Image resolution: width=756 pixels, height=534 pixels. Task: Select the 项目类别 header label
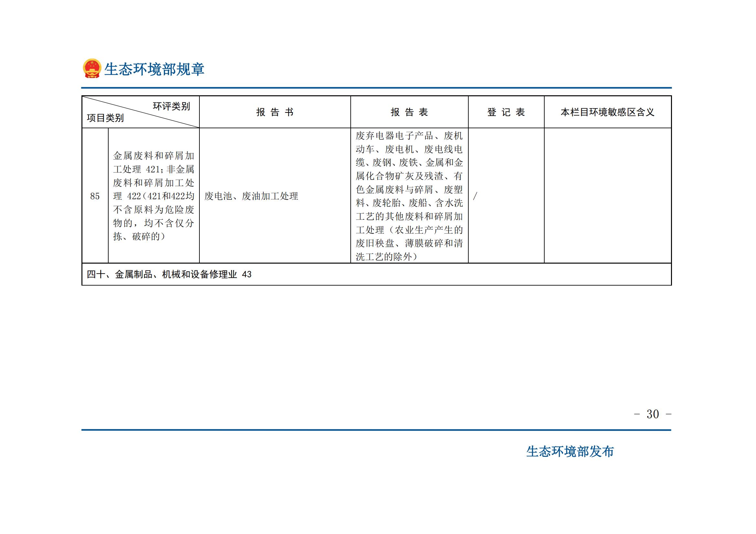point(105,118)
